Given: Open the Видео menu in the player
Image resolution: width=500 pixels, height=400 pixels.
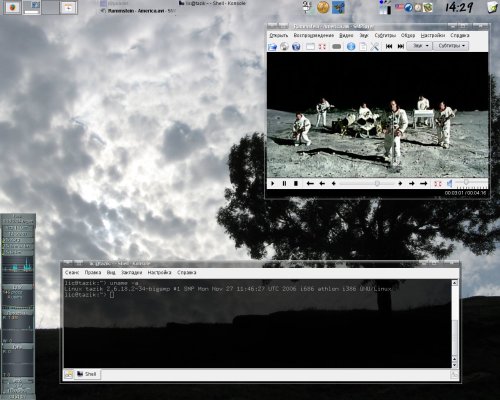Looking at the screenshot, I should tap(346, 35).
